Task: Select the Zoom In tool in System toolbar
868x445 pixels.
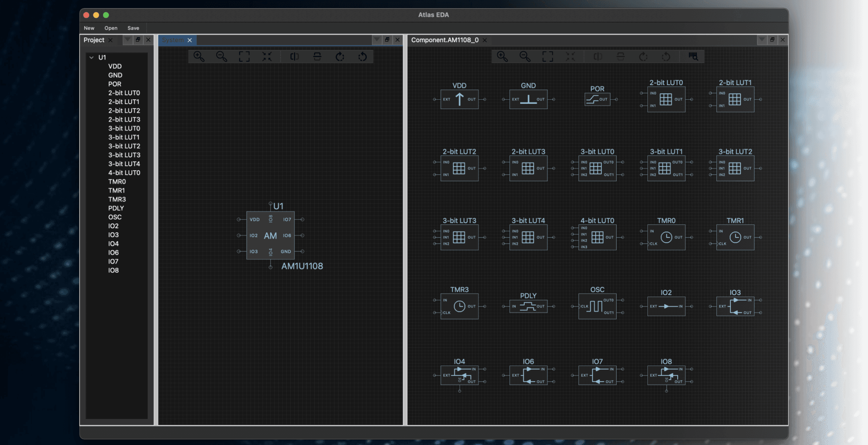Action: (198, 57)
